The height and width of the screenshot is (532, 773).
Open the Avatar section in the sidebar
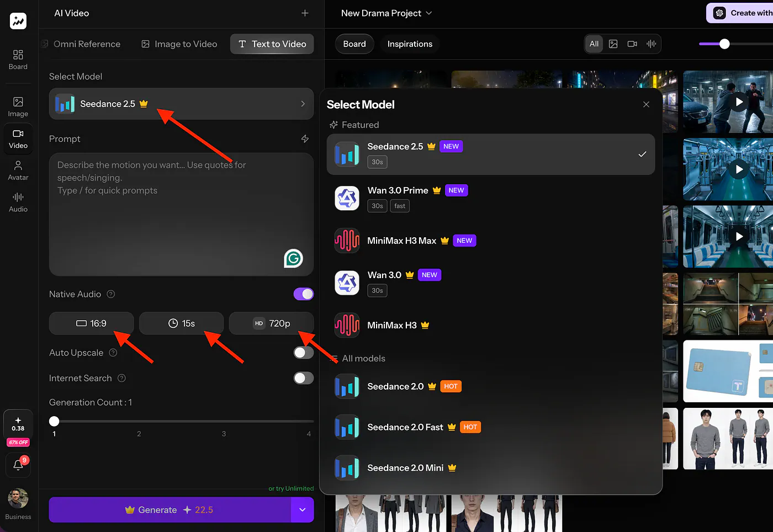(x=18, y=171)
